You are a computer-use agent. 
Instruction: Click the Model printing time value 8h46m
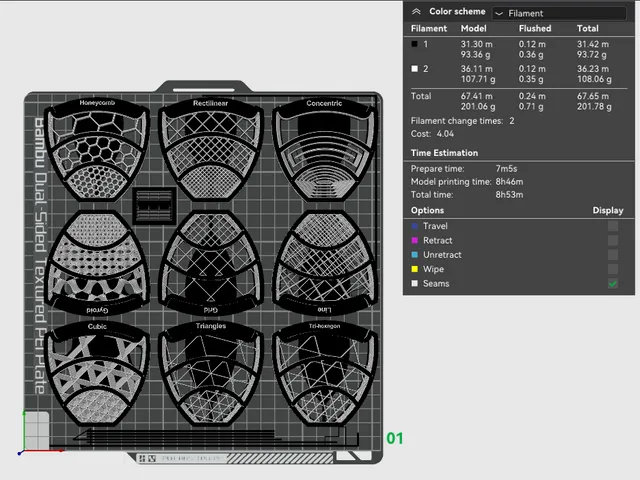tap(509, 182)
